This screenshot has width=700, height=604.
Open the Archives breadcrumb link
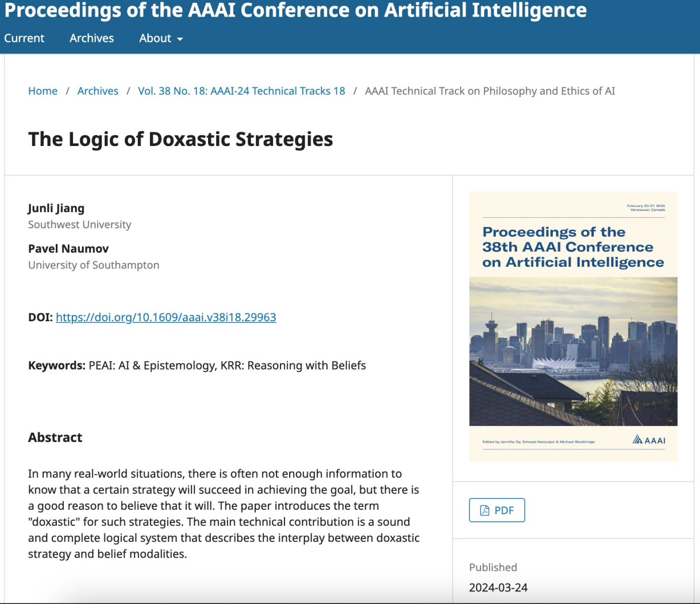pyautogui.click(x=98, y=91)
